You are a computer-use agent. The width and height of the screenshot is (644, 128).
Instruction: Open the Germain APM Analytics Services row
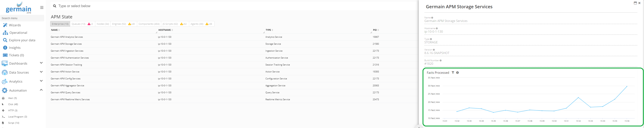coord(67,37)
